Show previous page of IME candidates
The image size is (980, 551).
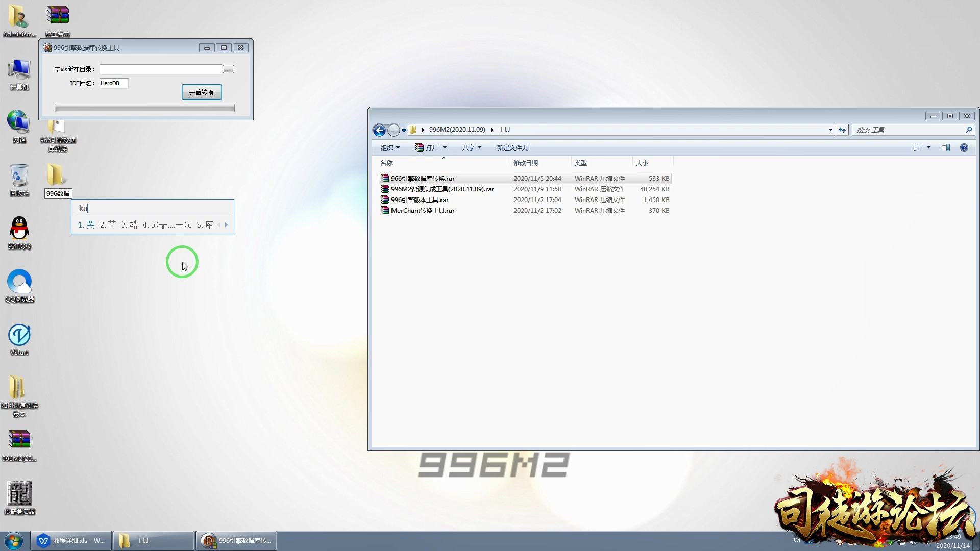click(219, 225)
